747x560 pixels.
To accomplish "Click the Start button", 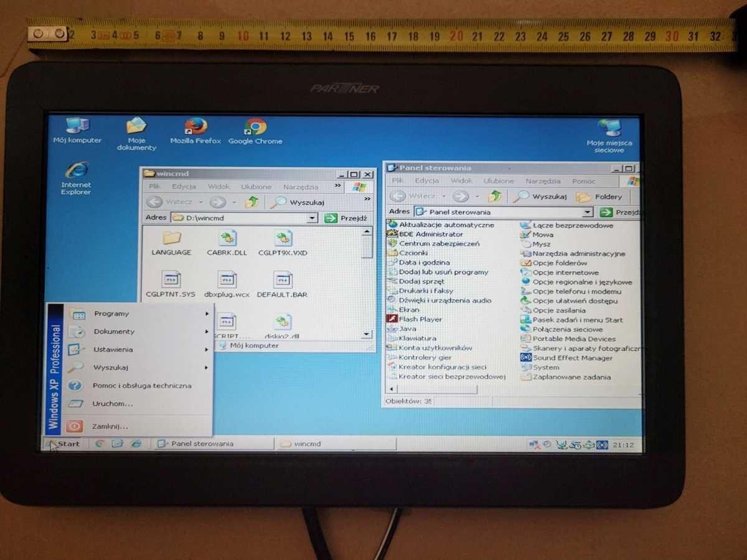I will [65, 444].
